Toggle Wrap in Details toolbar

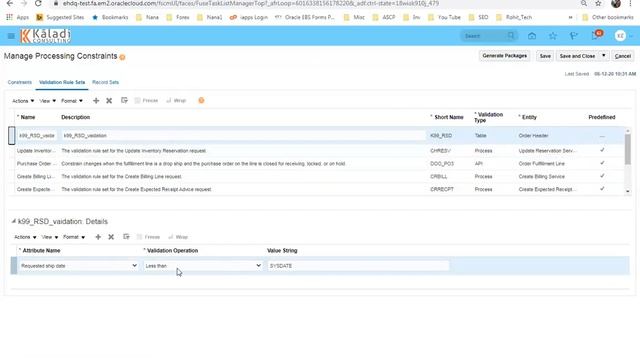point(178,237)
